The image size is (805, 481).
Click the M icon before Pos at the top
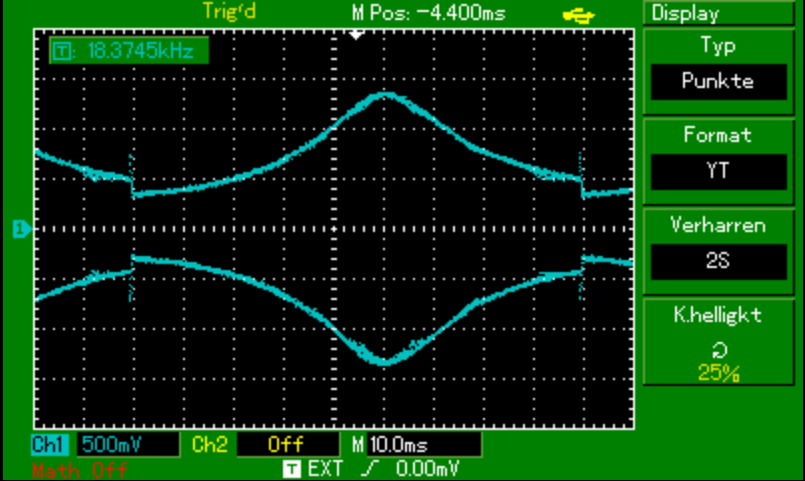[359, 14]
